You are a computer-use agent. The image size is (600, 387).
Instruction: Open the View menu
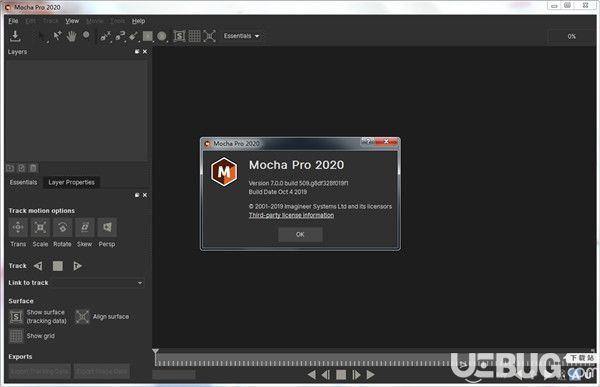click(x=72, y=21)
